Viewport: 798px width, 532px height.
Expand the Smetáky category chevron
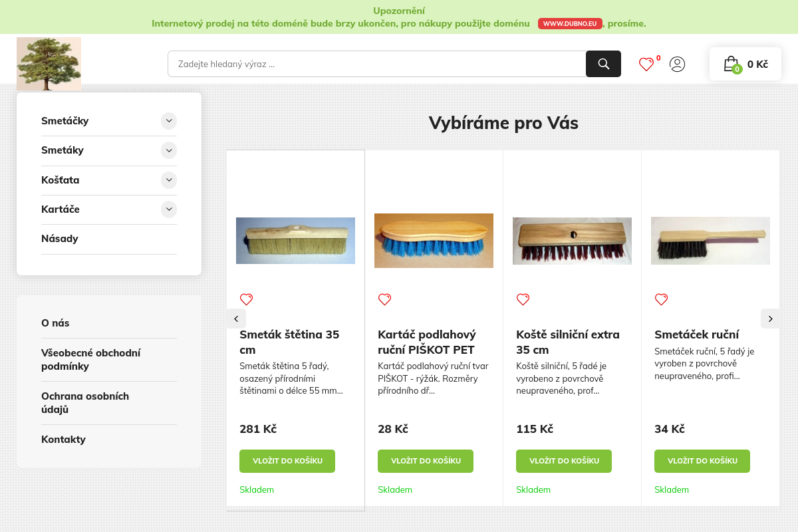pyautogui.click(x=169, y=150)
